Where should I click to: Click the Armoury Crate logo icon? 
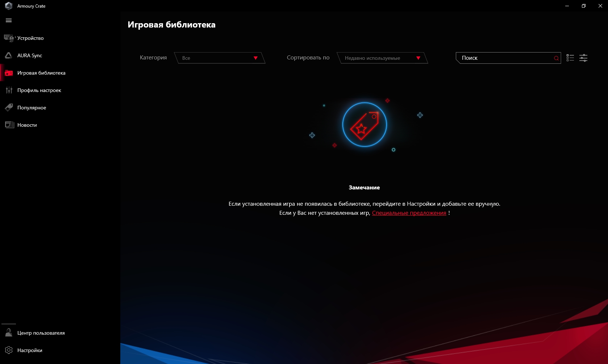9,6
